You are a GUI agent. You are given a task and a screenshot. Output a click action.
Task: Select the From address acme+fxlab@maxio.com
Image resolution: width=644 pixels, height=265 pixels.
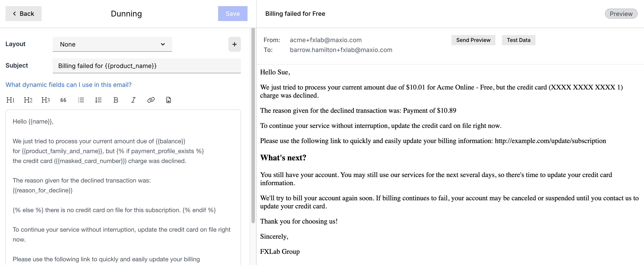tap(326, 40)
